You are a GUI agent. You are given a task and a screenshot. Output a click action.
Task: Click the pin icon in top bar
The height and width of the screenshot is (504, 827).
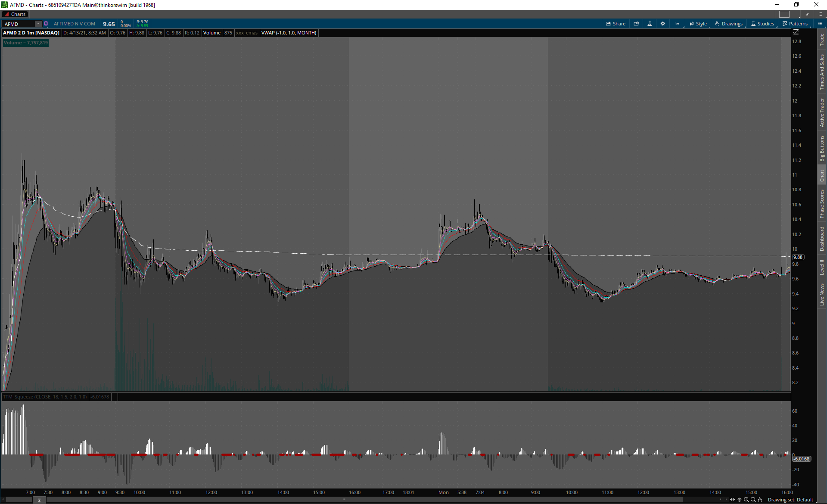(807, 14)
